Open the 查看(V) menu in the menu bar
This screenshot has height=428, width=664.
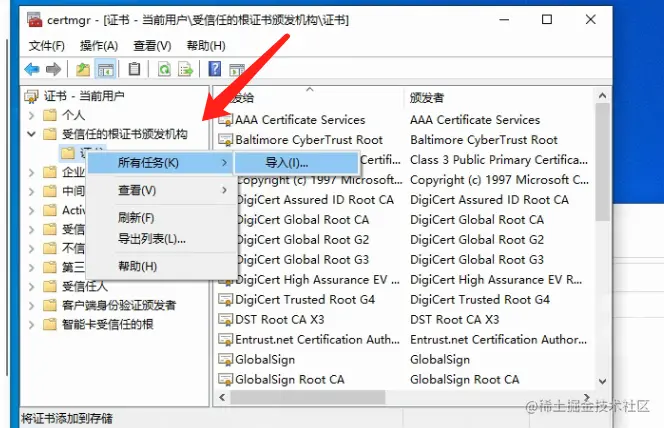[152, 46]
